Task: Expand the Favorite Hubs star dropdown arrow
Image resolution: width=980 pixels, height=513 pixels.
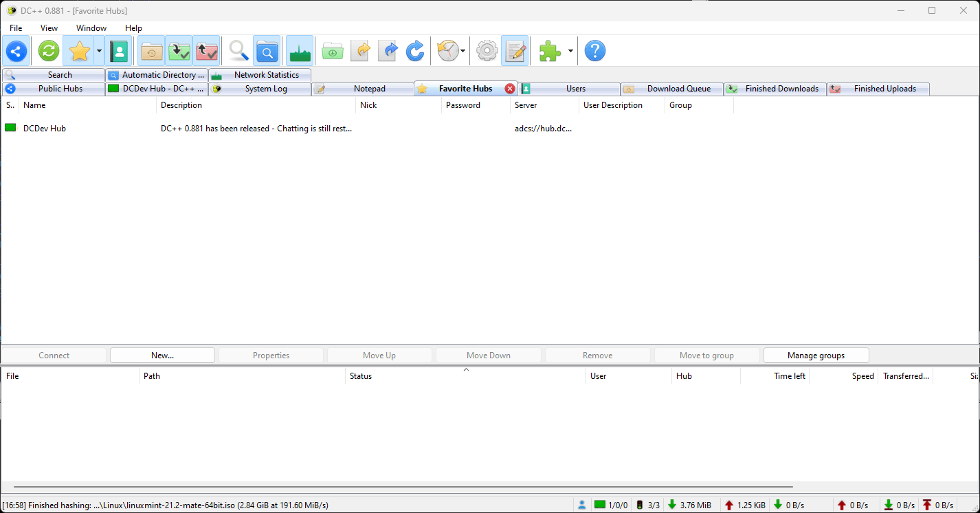Action: click(x=100, y=51)
